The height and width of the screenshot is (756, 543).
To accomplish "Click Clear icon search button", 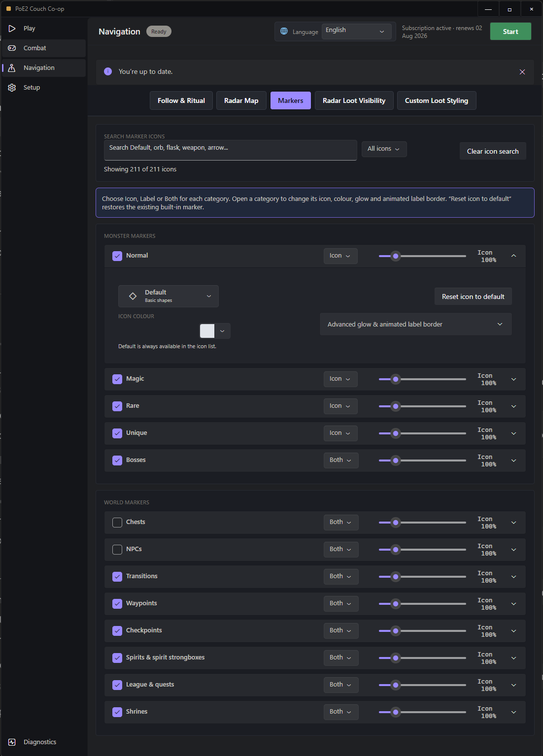I will 493,151.
